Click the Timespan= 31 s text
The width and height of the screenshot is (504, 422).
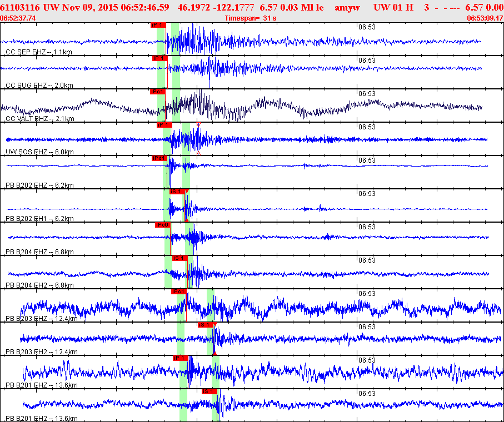point(251,18)
